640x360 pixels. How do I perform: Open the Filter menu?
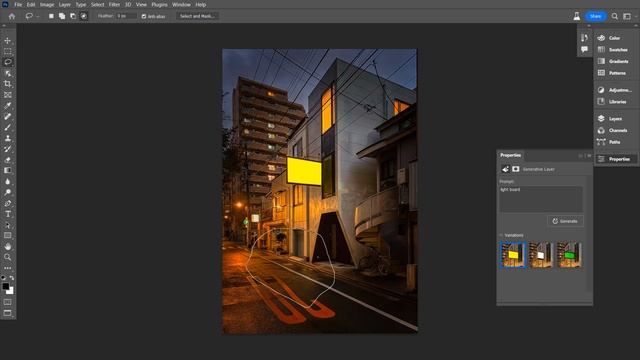[x=114, y=4]
